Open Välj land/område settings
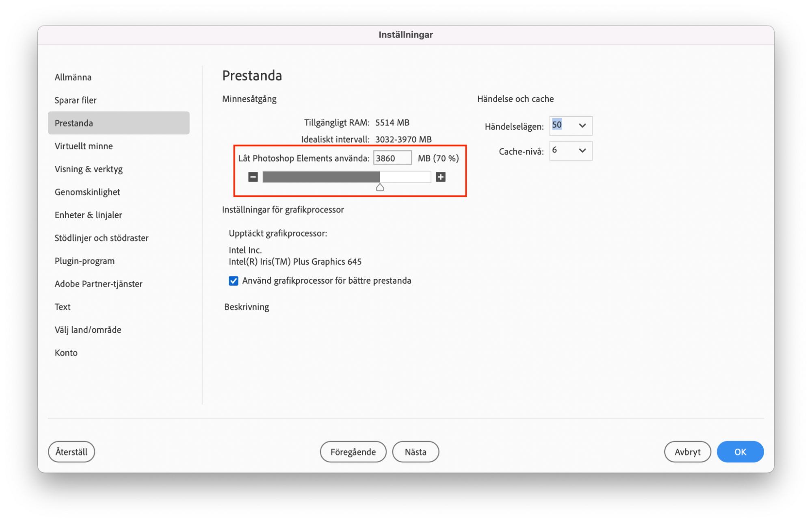The image size is (812, 523). pyautogui.click(x=119, y=330)
